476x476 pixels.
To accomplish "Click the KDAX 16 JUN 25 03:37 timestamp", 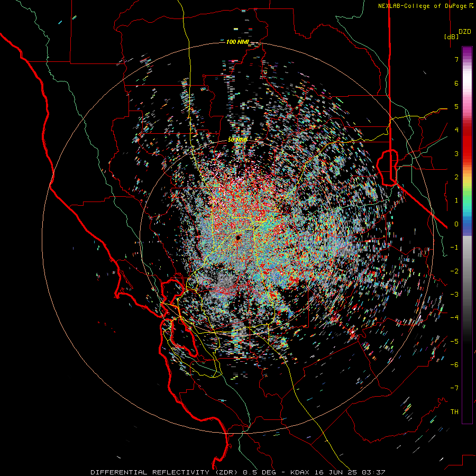I will (x=338, y=472).
